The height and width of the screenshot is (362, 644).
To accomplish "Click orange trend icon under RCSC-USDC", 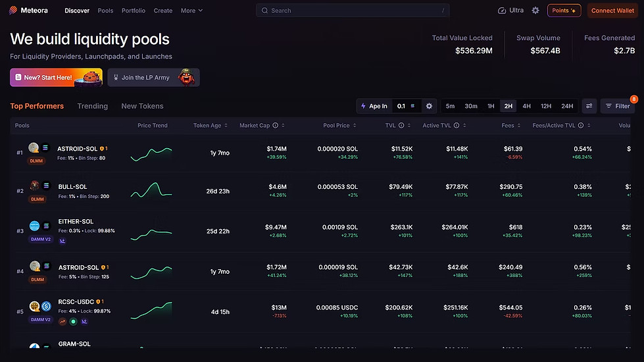I will click(62, 321).
